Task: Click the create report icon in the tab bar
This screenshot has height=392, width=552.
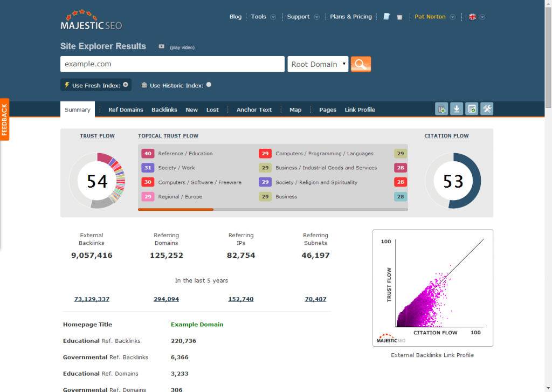Action: click(472, 109)
